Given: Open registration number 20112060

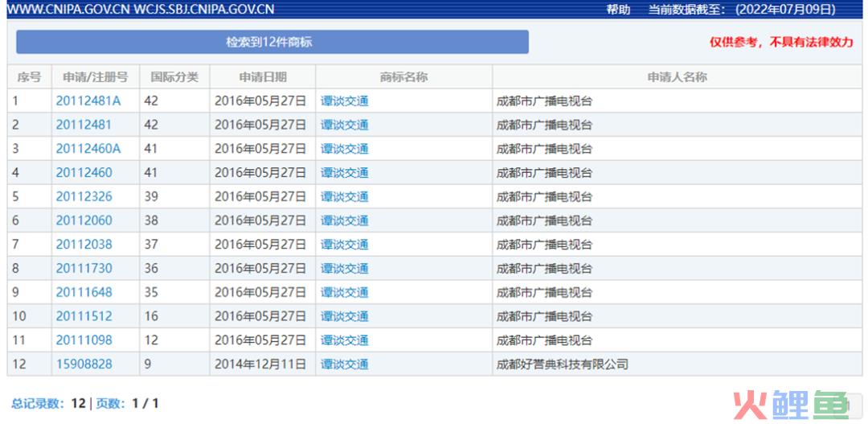Looking at the screenshot, I should click(84, 220).
